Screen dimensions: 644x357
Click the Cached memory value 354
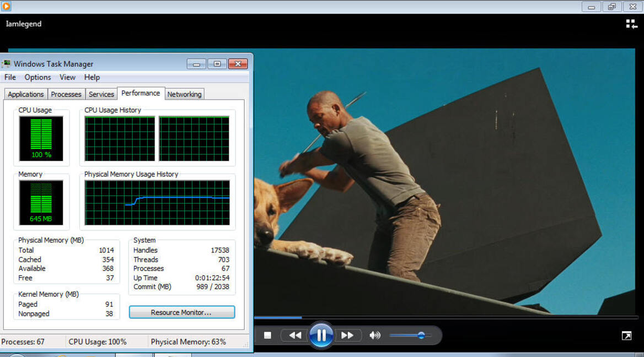(108, 259)
